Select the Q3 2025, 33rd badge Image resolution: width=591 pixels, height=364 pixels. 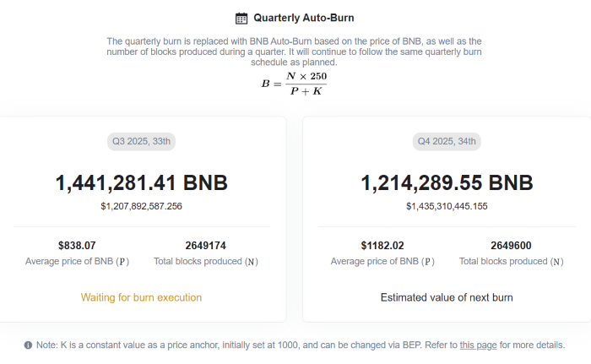(x=142, y=141)
